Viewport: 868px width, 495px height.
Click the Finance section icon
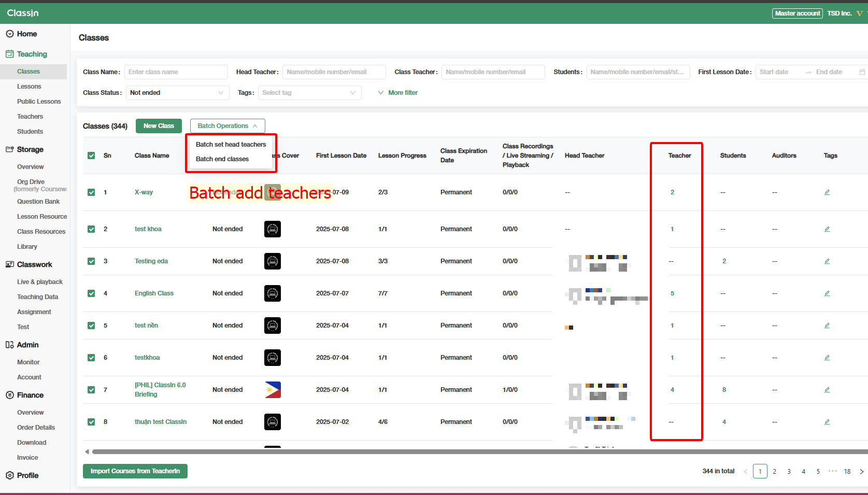click(x=9, y=395)
